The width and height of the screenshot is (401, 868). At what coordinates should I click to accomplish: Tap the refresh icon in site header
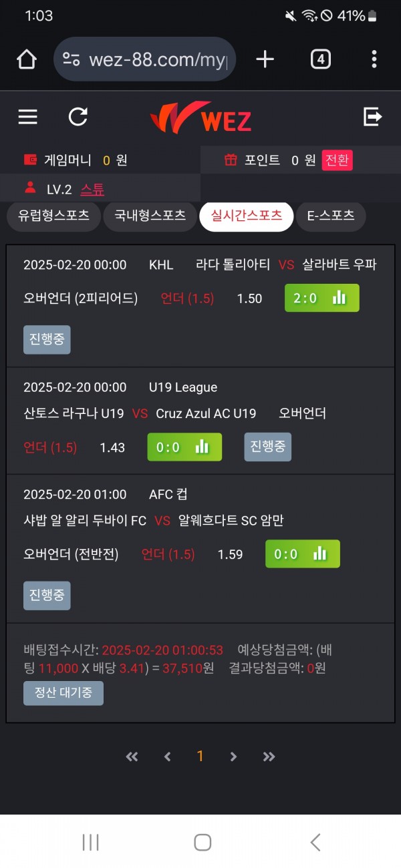[78, 118]
